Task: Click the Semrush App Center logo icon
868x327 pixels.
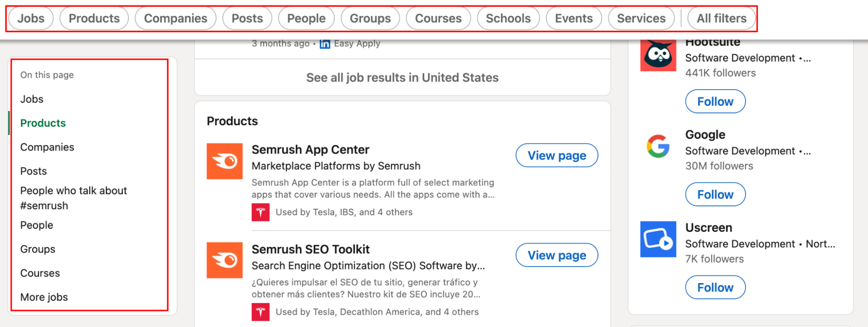Action: (x=224, y=161)
